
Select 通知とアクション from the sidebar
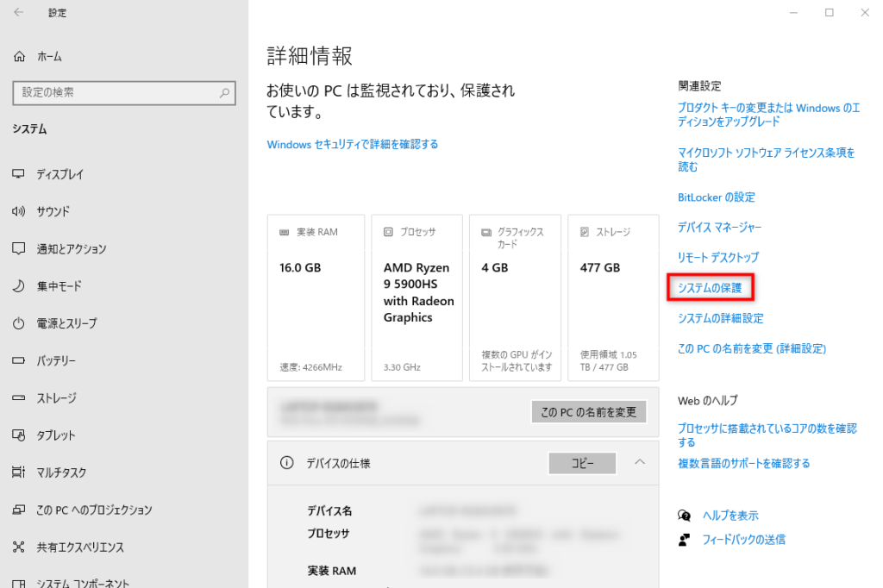pos(17,248)
